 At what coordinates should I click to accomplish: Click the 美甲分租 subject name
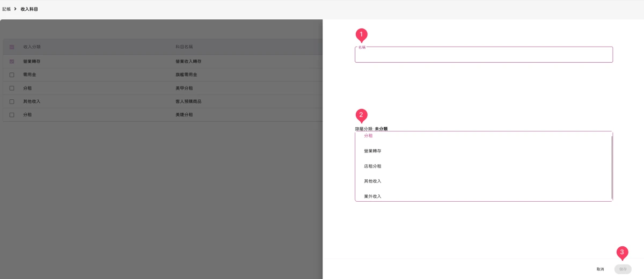pos(184,88)
